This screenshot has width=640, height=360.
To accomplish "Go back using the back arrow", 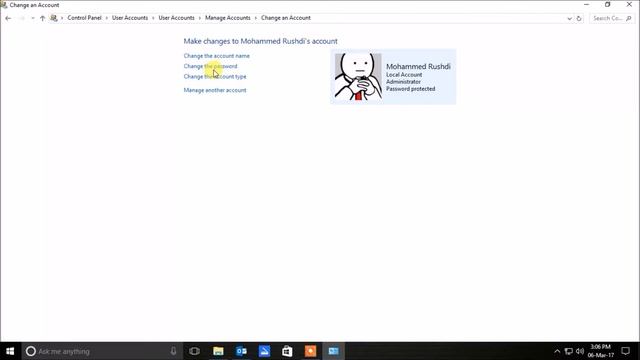I will (x=8, y=18).
